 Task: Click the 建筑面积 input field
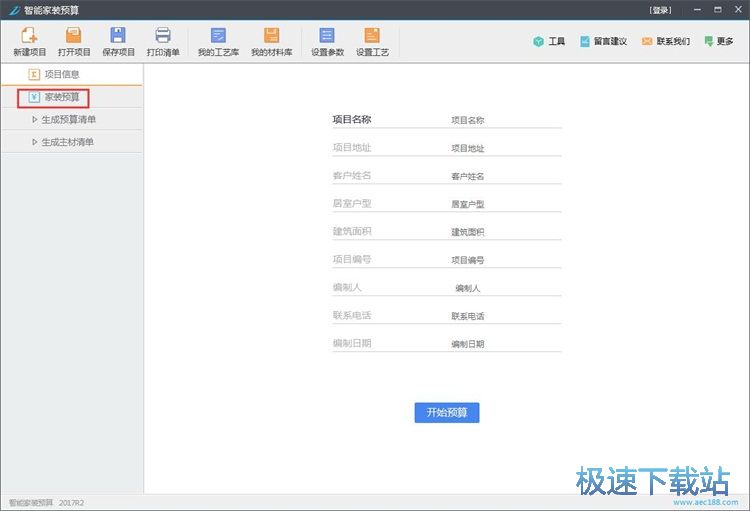504,232
